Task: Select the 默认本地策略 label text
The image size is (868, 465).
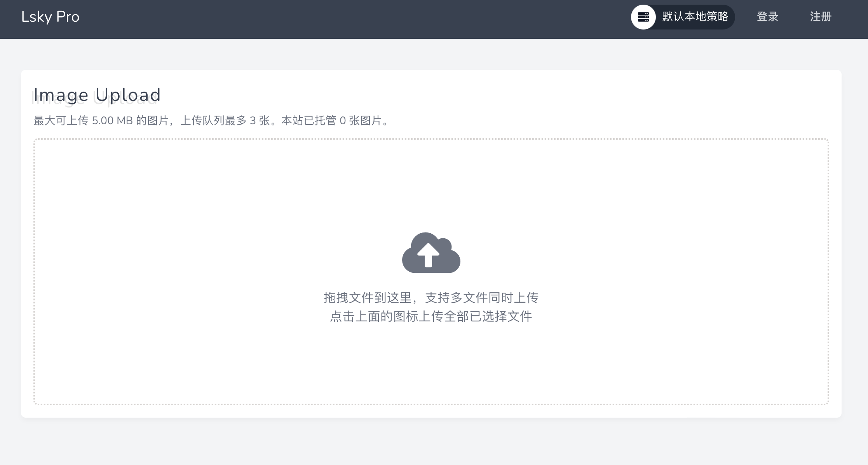Action: tap(695, 17)
